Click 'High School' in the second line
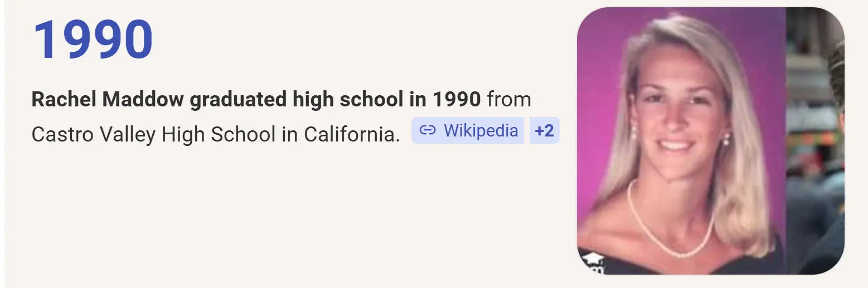Viewport: 868px width, 288px height. 219,134
